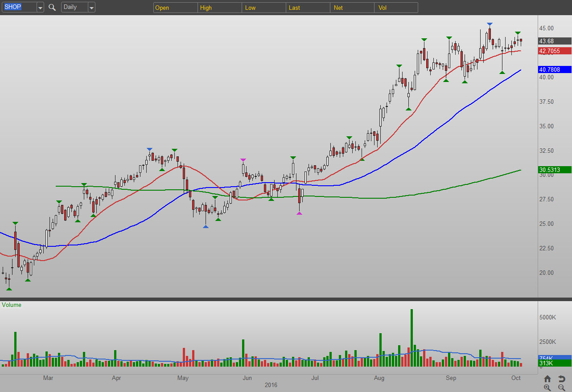Click the blue 40.7808 moving average label

[554, 69]
